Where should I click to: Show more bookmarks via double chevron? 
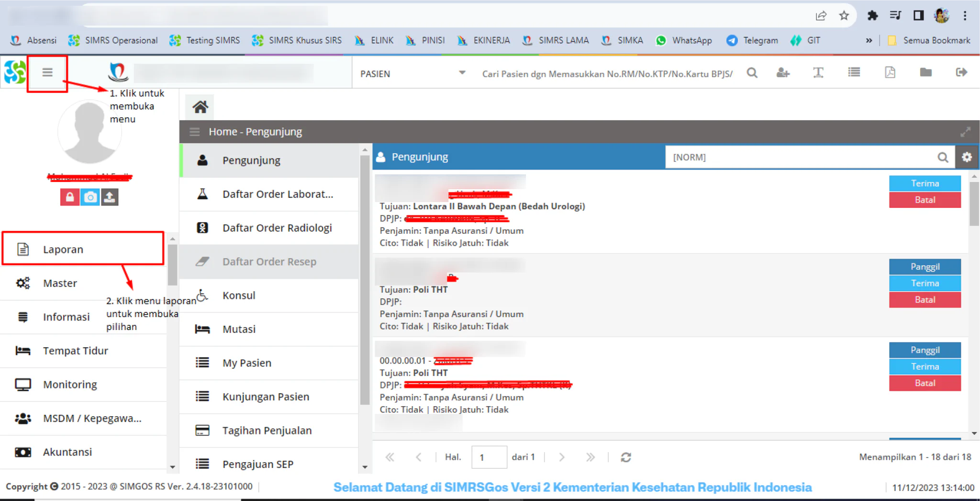869,41
